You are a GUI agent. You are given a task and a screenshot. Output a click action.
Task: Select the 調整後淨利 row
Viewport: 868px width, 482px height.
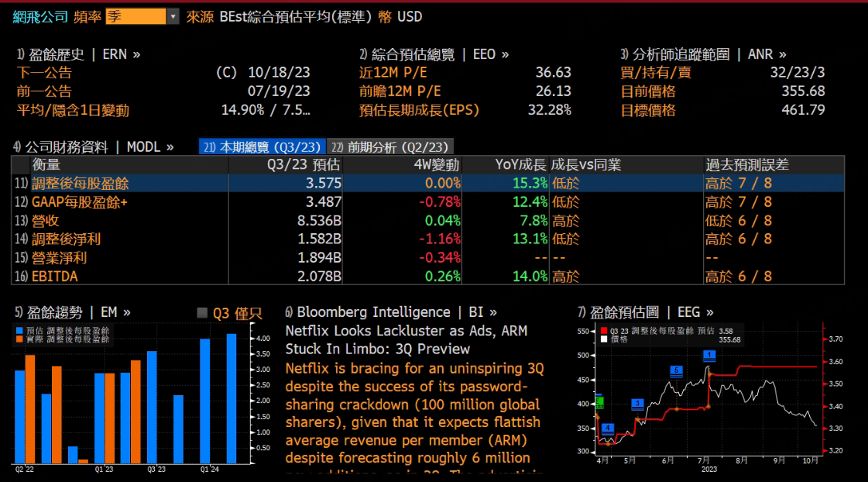tap(428, 239)
